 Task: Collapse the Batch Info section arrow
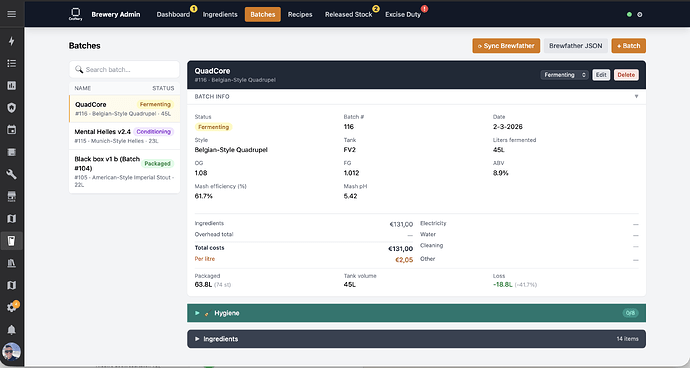click(x=636, y=96)
